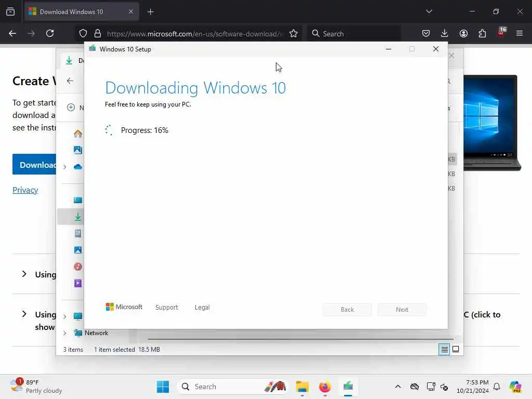This screenshot has width=532, height=399.
Task: Click the Microsoft logo in Setup footer
Action: click(124, 307)
